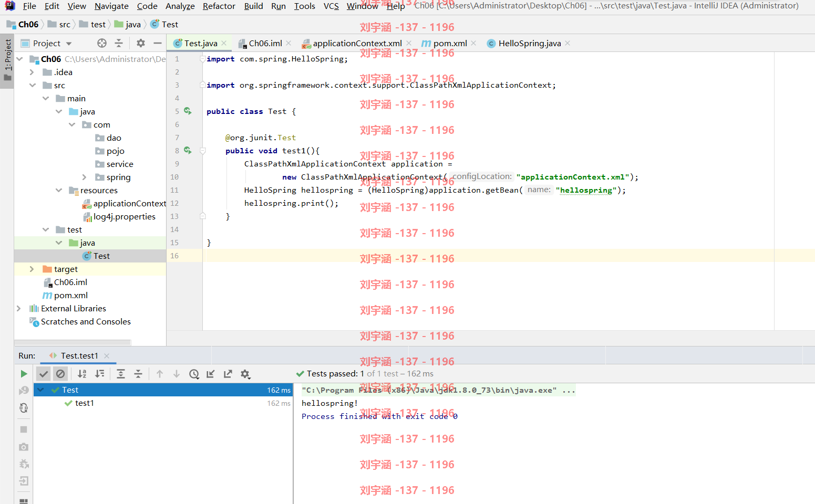Sort tests by duration
This screenshot has width=815, height=504.
(x=99, y=374)
